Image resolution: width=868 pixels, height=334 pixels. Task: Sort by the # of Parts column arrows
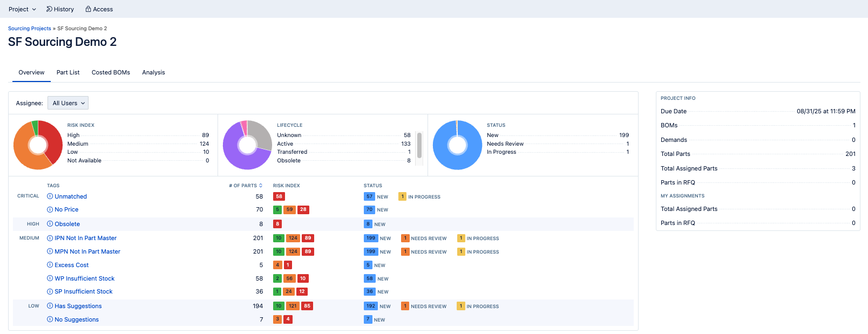click(x=261, y=186)
